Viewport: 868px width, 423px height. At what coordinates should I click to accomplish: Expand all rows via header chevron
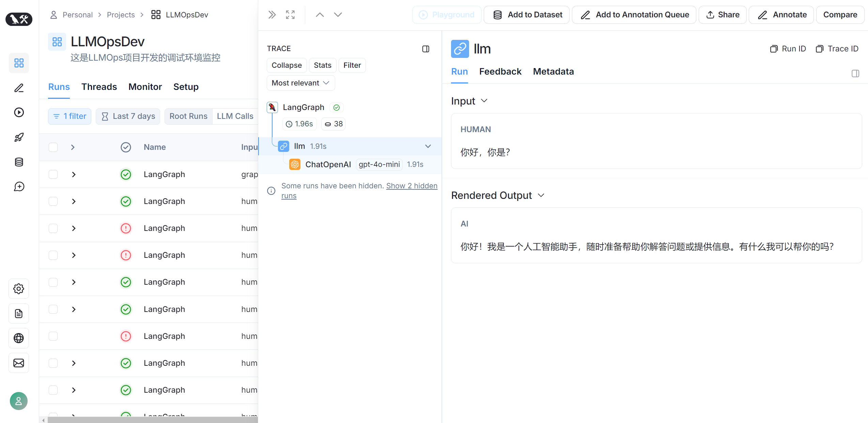[x=73, y=147]
